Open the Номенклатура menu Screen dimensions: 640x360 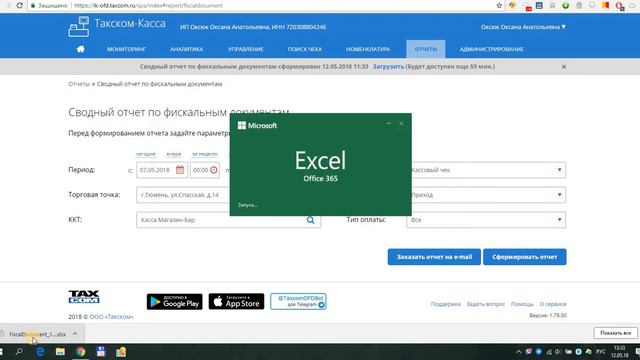pyautogui.click(x=368, y=49)
